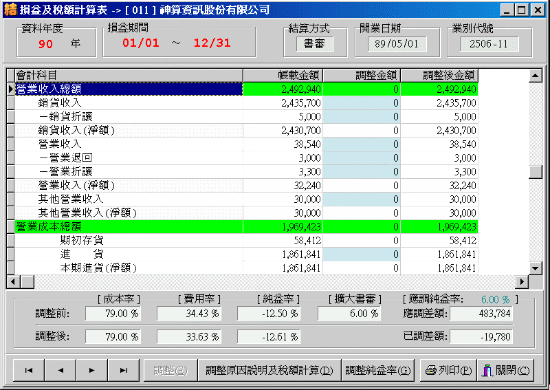Click the 會計科目 column header
This screenshot has height=390, width=550.
click(128, 75)
